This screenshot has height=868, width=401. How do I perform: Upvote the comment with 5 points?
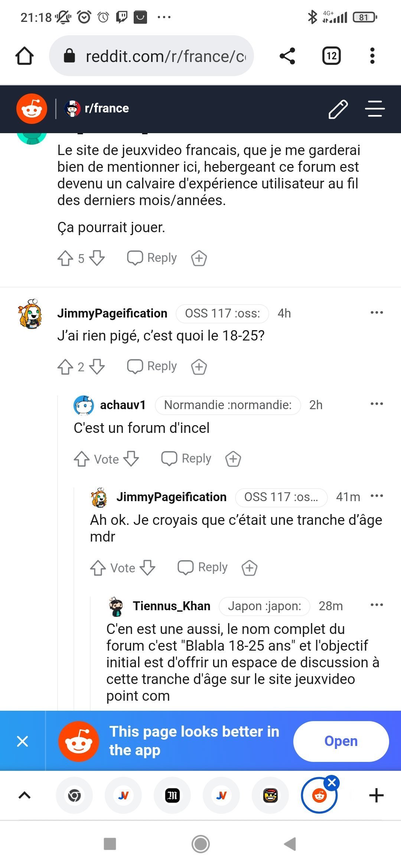coord(65,258)
